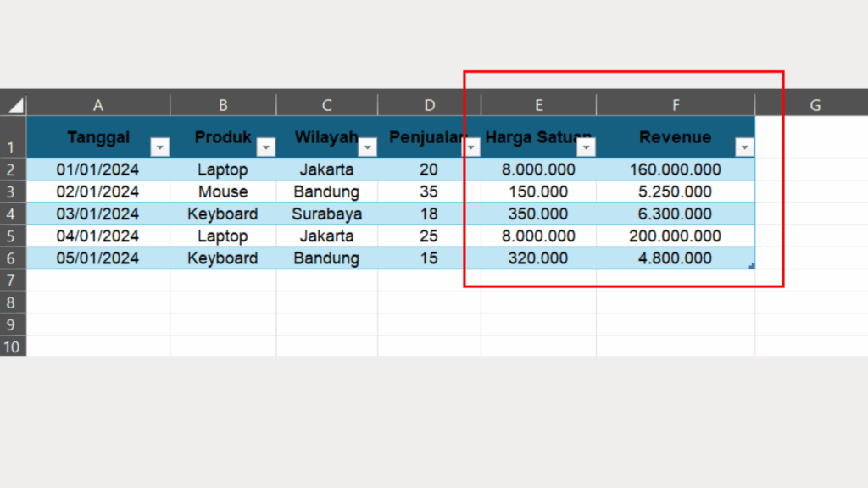868x488 pixels.
Task: Select the Laptop cell in row 2
Action: pyautogui.click(x=223, y=169)
